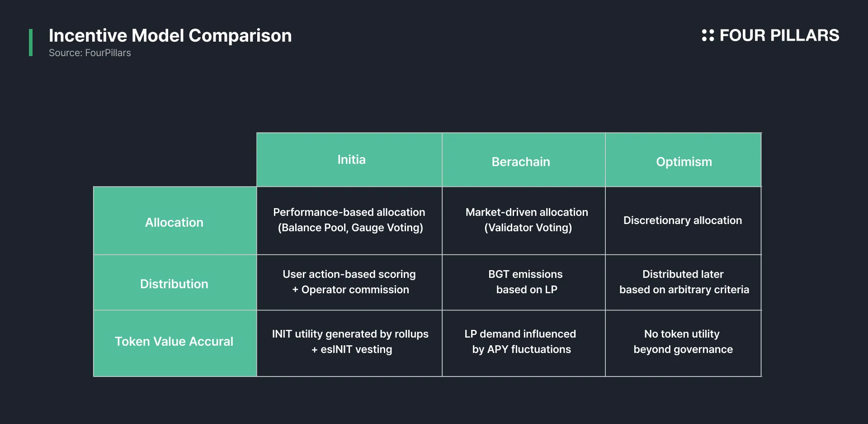Image resolution: width=868 pixels, height=424 pixels.
Task: Click the Performance-based allocation cell
Action: 349,220
